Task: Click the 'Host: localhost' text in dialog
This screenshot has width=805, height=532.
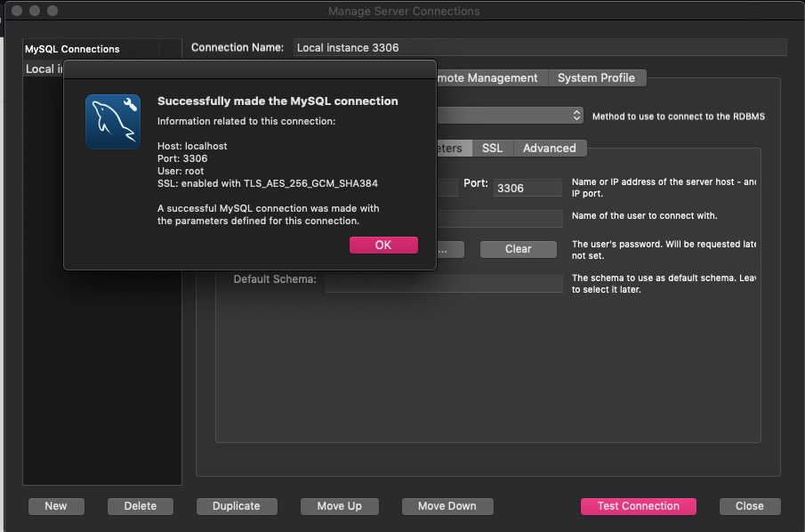Action: 192,146
